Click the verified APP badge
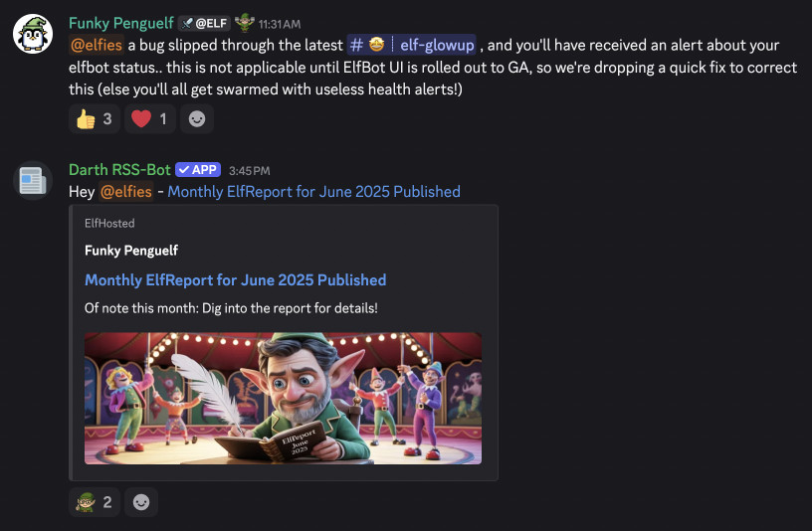Viewport: 812px width, 531px height. point(198,170)
